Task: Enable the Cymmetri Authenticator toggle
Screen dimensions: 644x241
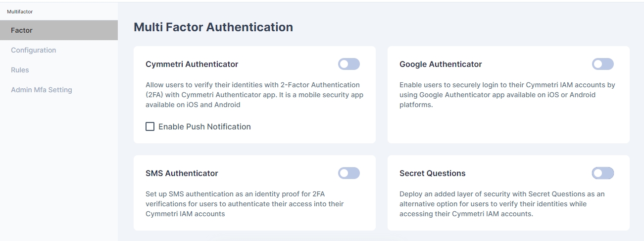Action: (348, 64)
